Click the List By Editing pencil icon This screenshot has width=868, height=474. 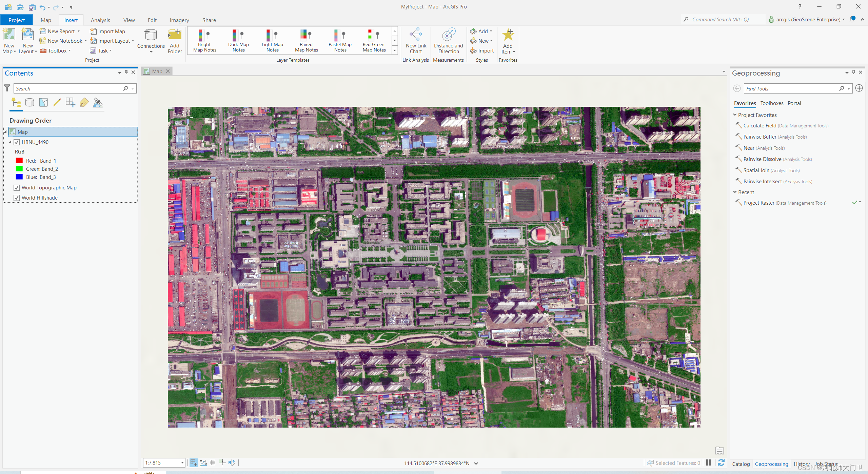(57, 102)
